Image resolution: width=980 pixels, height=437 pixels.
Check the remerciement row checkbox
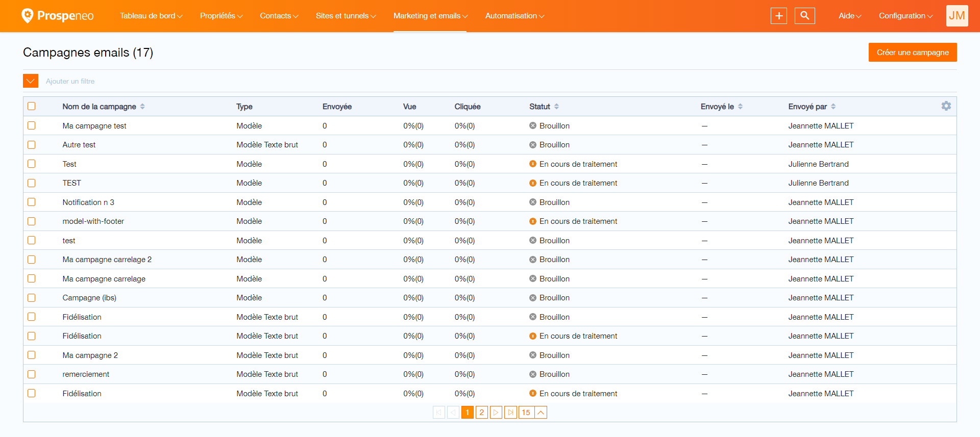pyautogui.click(x=32, y=374)
